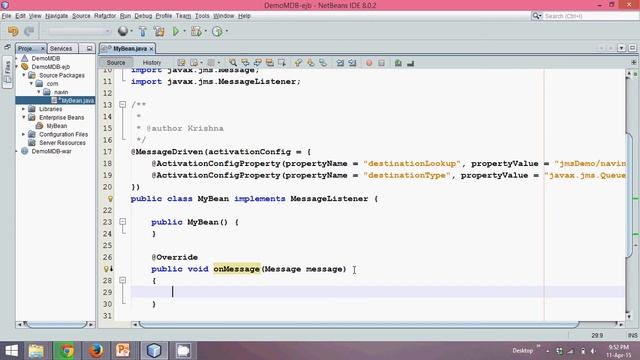640x360 pixels.
Task: Click Find Previous Occurrence icon
Action: [245, 62]
